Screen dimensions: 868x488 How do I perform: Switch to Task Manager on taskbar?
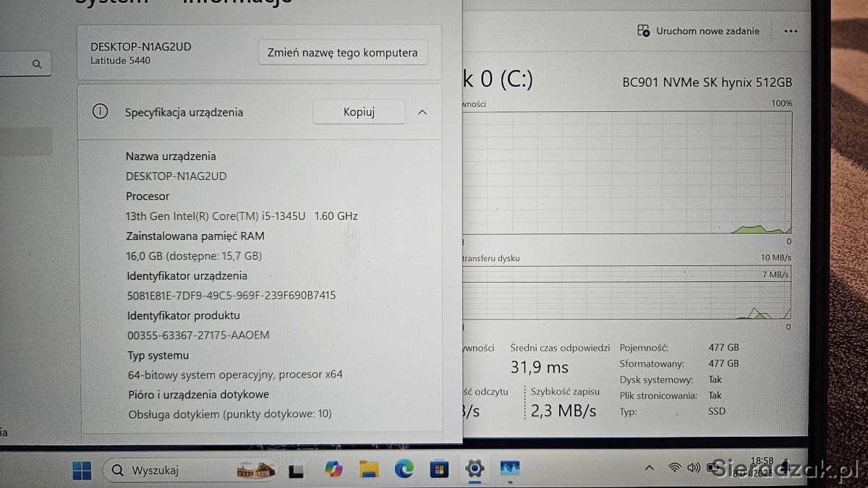[x=510, y=469]
